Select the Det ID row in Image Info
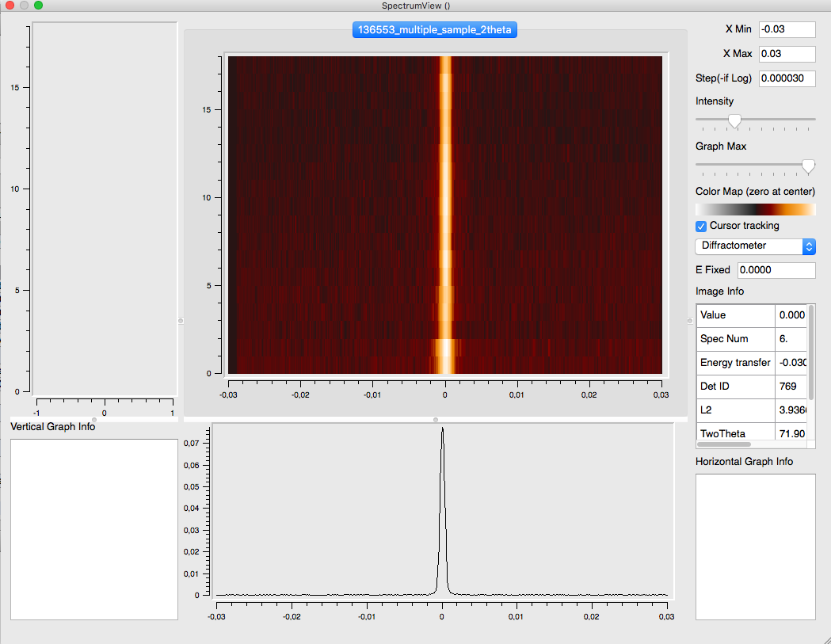The image size is (831, 644). pyautogui.click(x=735, y=386)
